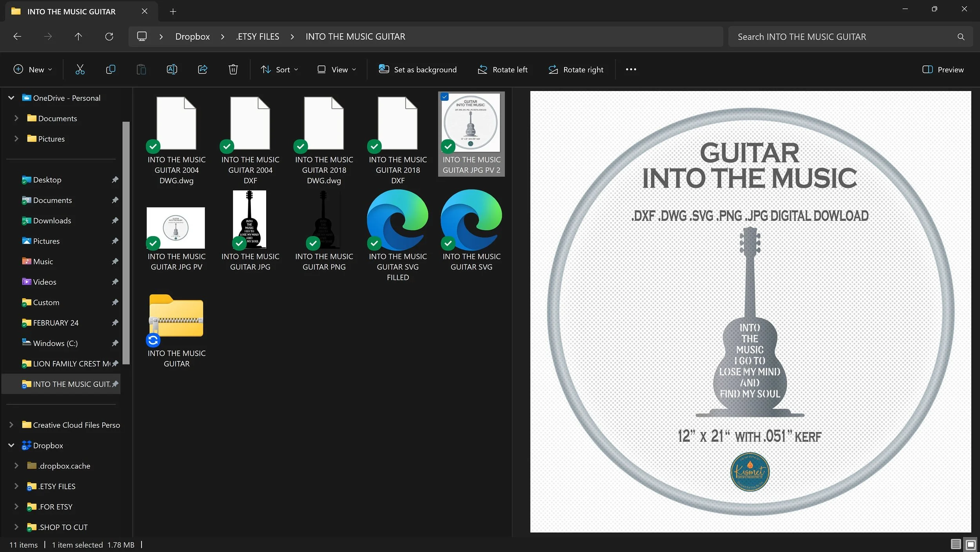Open the See more three dots menu
The height and width of the screenshot is (552, 980).
pos(631,69)
